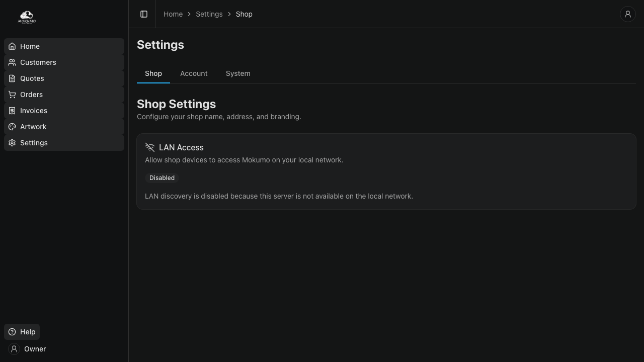This screenshot has height=362, width=644.
Task: Click the Shop breadcrumb item
Action: point(244,14)
